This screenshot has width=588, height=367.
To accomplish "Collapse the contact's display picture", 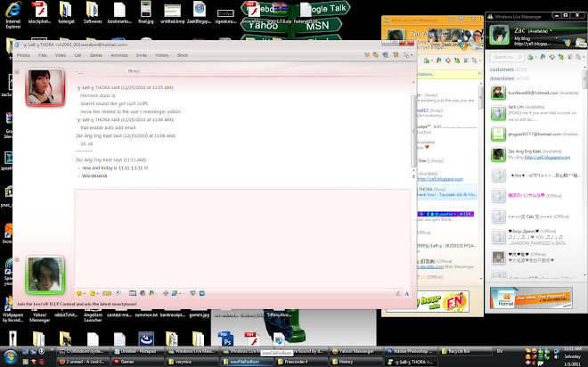I will point(17,71).
